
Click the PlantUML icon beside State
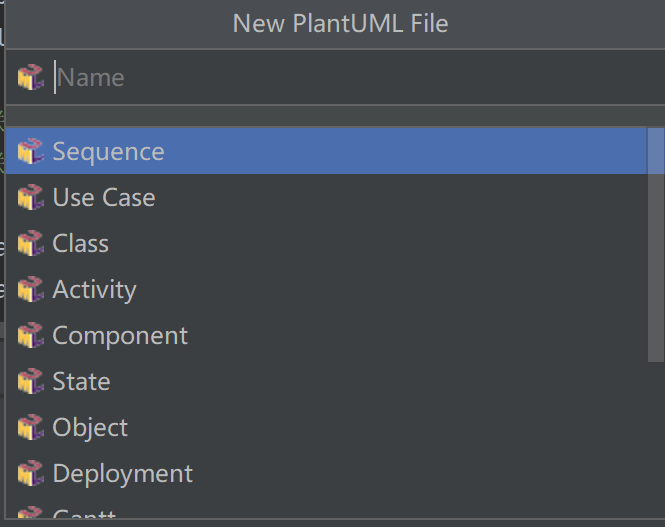(x=31, y=381)
